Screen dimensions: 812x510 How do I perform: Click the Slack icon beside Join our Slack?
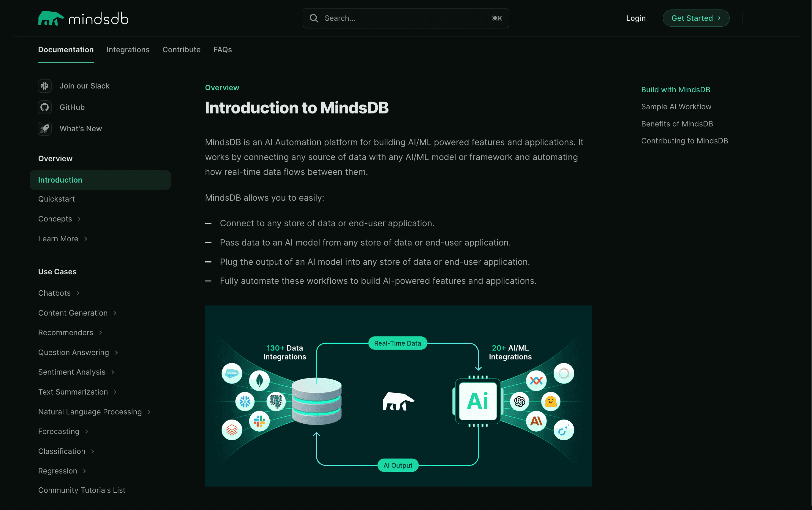coord(45,86)
